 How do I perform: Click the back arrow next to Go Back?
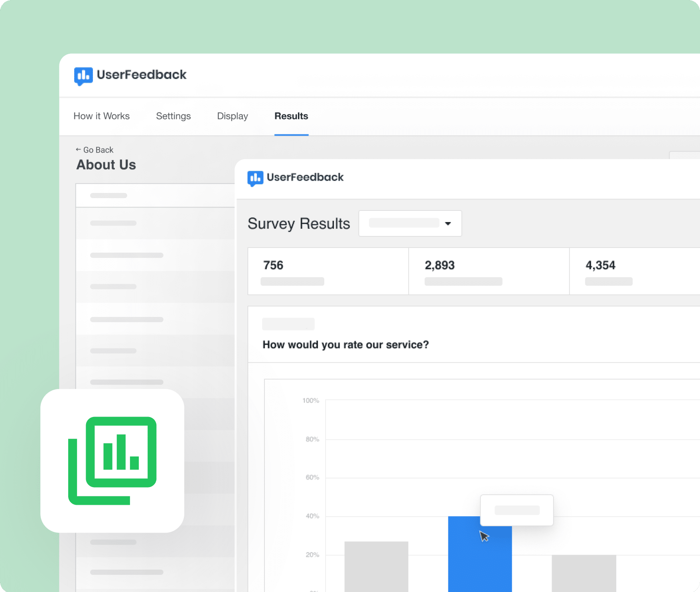[78, 149]
